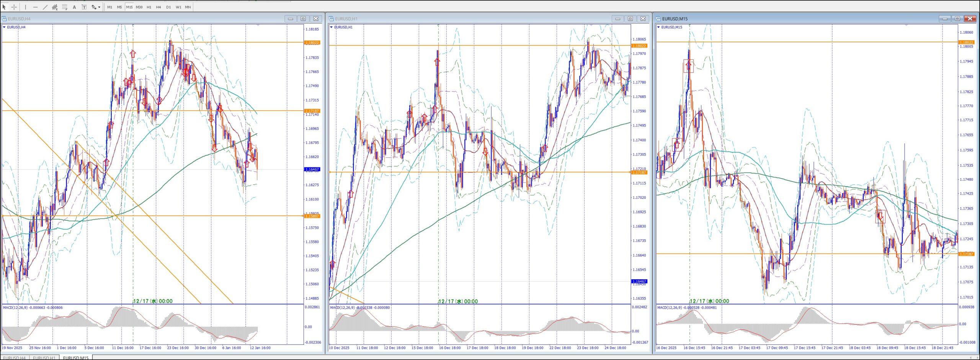Viewport: 980px width, 360px height.
Task: Open the EURUSD,H1 bottom tab
Action: point(44,358)
